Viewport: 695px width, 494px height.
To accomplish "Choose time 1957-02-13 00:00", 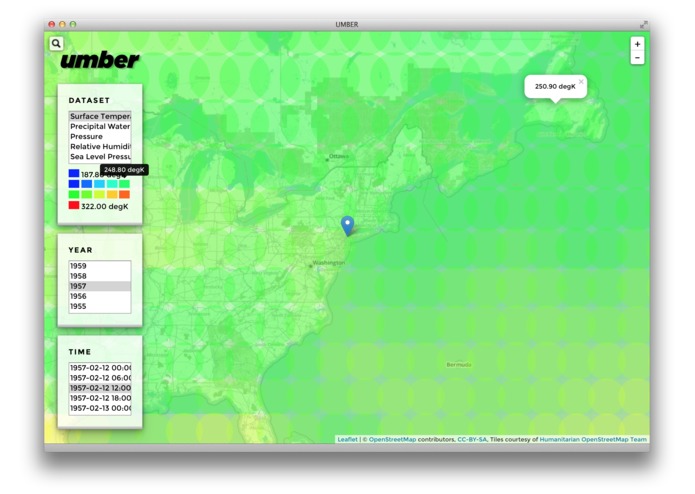I will pos(100,408).
